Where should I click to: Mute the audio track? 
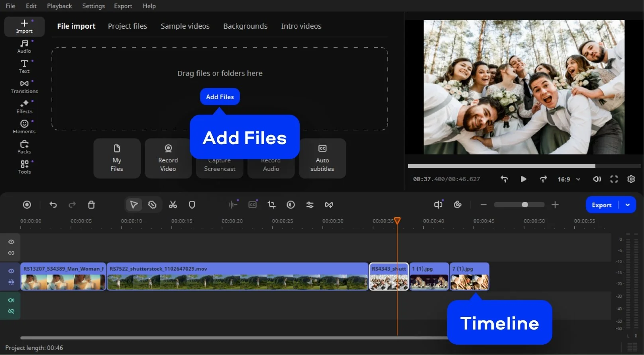[11, 300]
